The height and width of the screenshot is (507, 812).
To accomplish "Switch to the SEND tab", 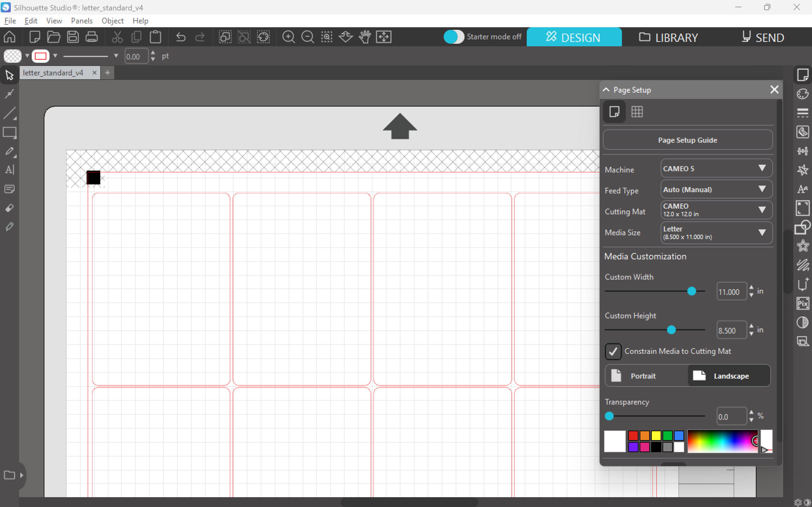I will click(763, 37).
